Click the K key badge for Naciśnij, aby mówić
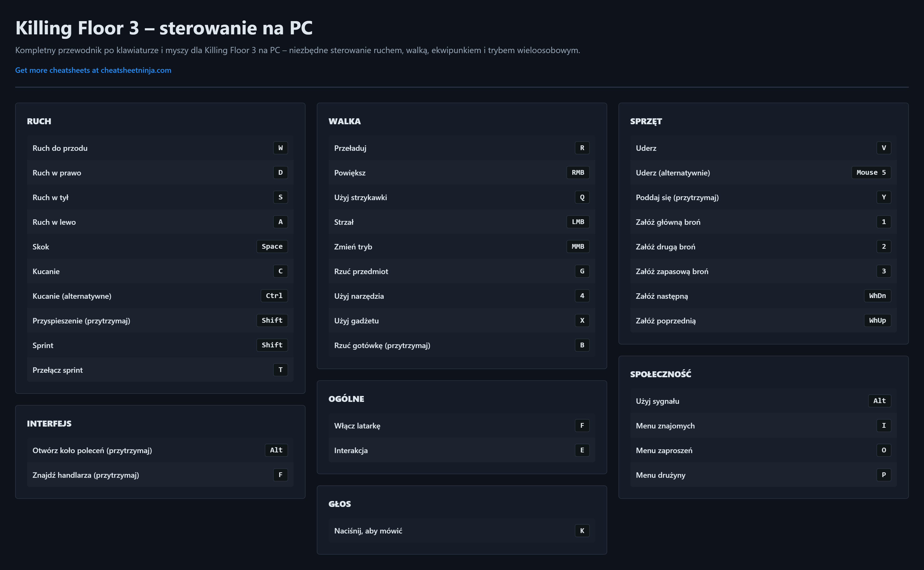 pos(582,531)
